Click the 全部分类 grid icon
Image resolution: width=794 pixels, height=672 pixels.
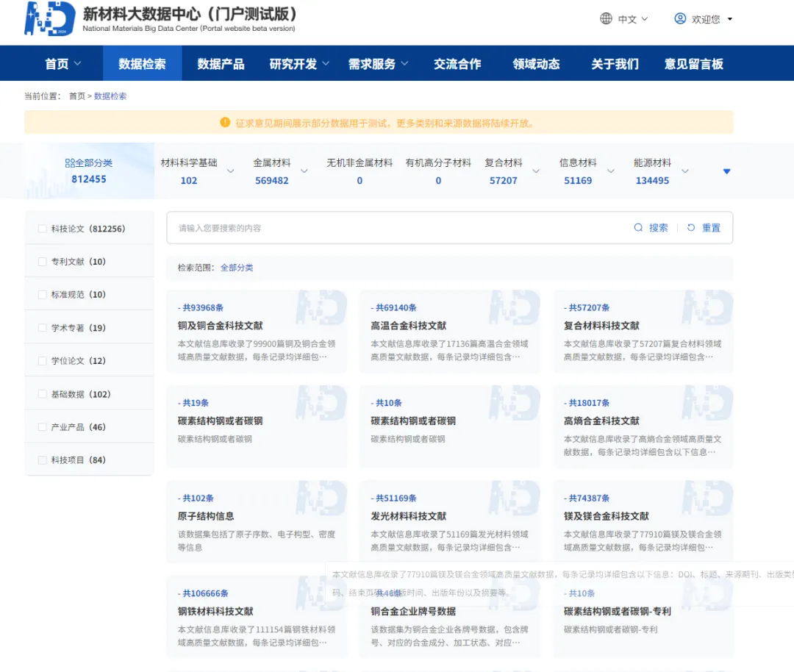pos(70,163)
